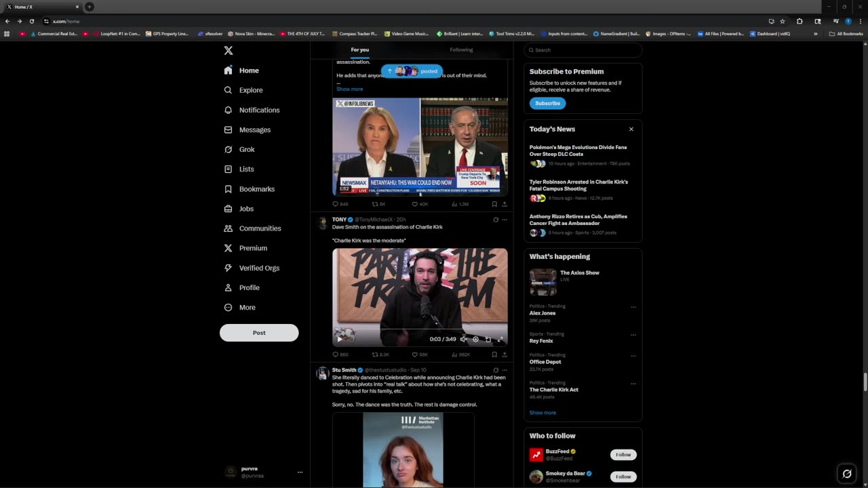Switch to the For you tab

point(360,49)
